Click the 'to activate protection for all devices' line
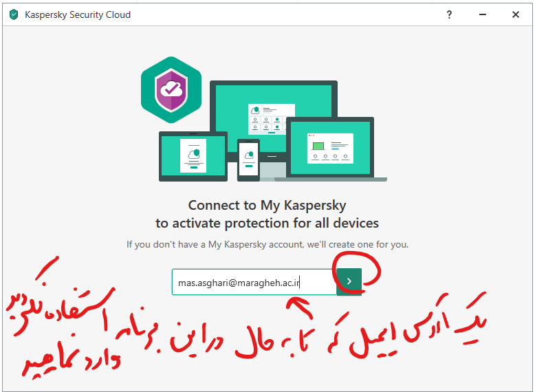 point(267,223)
